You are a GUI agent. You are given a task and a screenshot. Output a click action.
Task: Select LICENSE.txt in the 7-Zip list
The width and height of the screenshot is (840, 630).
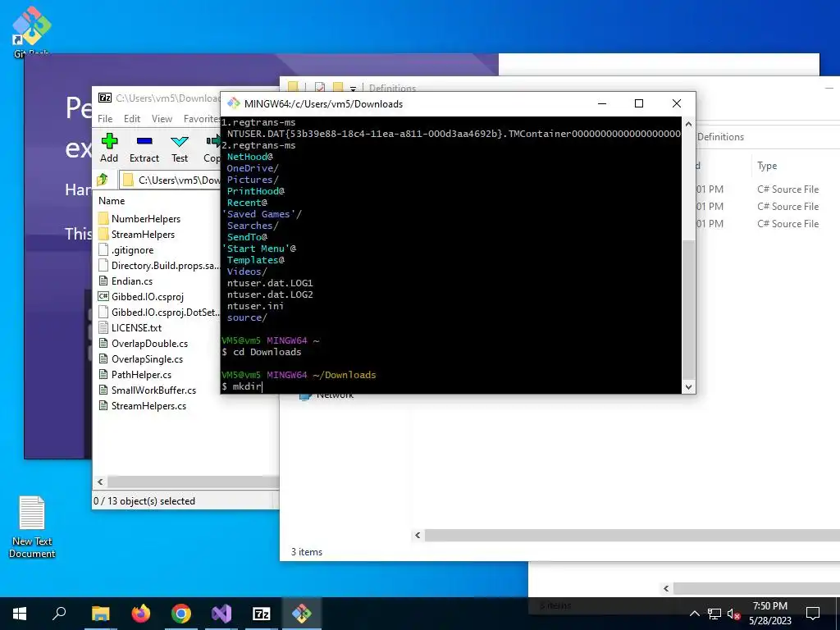pos(136,327)
